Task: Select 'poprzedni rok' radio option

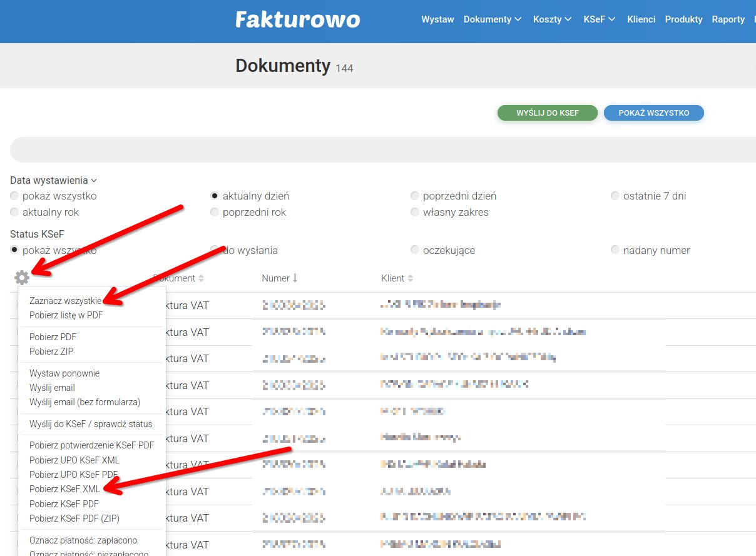Action: (x=215, y=212)
